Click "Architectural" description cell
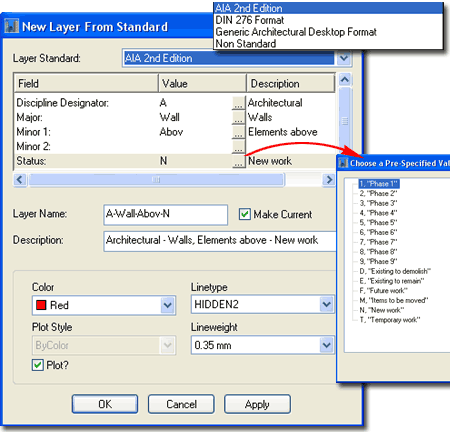This screenshot has height=432, width=450. pos(275,103)
